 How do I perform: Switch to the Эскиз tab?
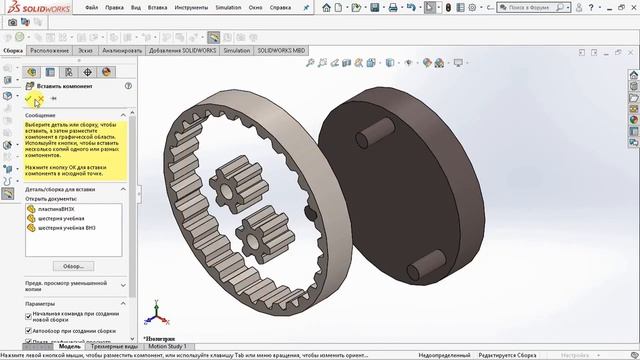[x=85, y=51]
